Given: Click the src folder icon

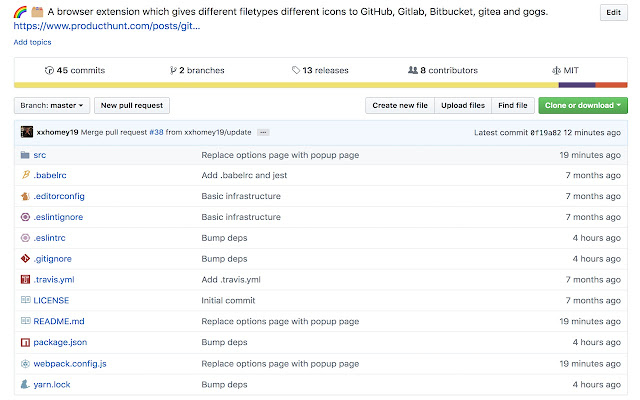Looking at the screenshot, I should click(25, 155).
